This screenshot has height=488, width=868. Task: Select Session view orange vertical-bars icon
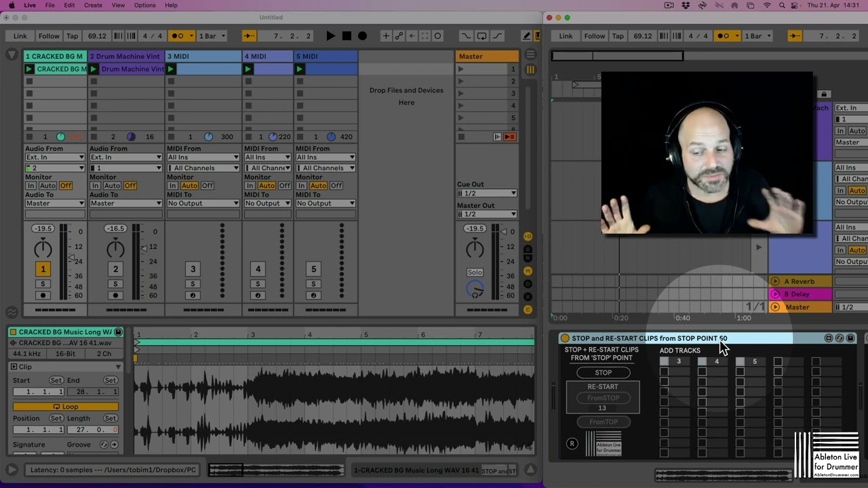tap(530, 69)
